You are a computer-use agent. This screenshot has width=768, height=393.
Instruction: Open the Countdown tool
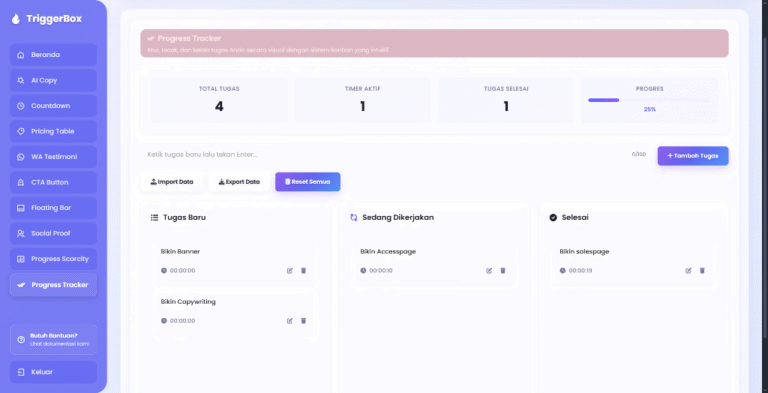point(53,106)
